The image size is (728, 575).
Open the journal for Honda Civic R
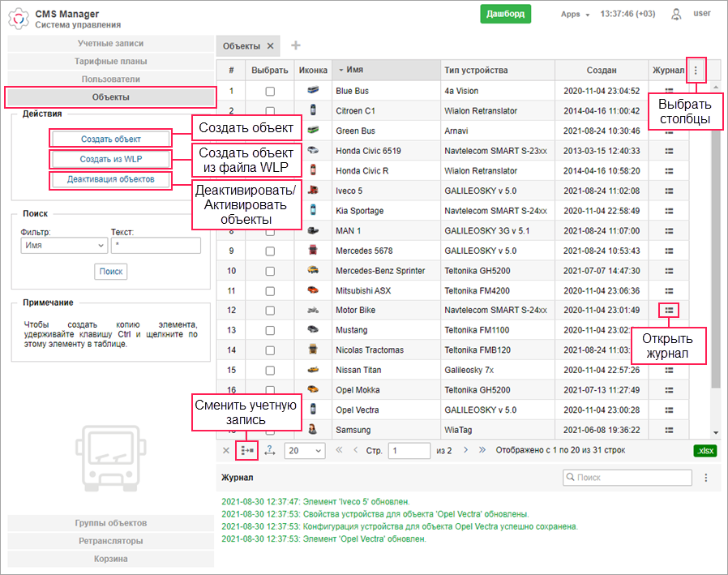click(669, 171)
